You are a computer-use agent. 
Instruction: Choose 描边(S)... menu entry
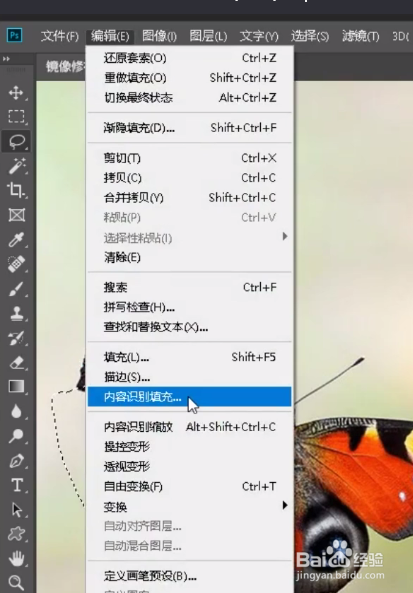190,377
